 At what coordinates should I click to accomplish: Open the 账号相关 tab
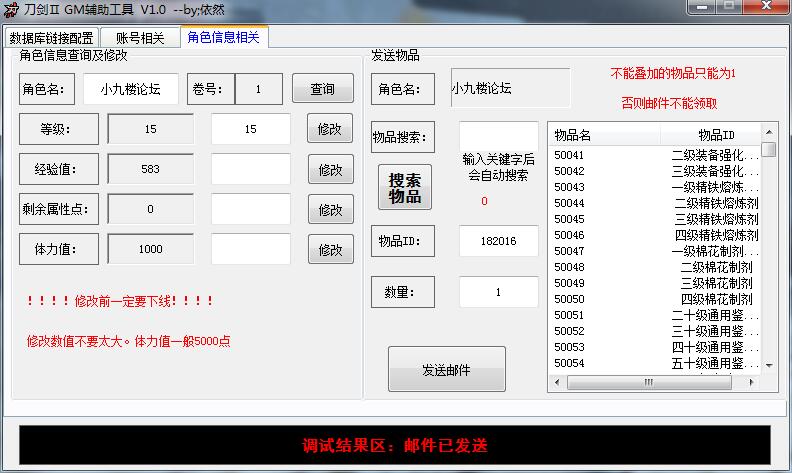[x=140, y=38]
